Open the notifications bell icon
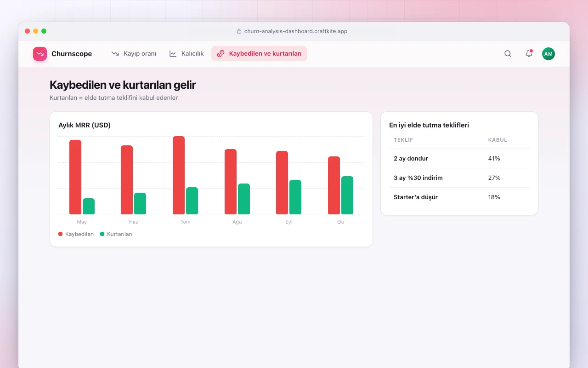Screen dimensions: 588x368 click(529, 54)
